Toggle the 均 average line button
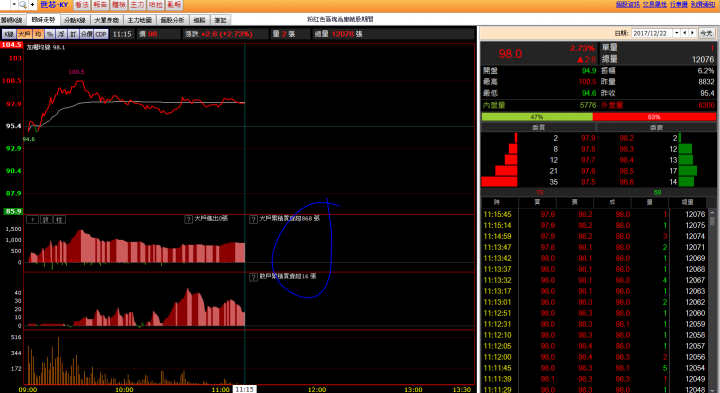 pos(38,34)
